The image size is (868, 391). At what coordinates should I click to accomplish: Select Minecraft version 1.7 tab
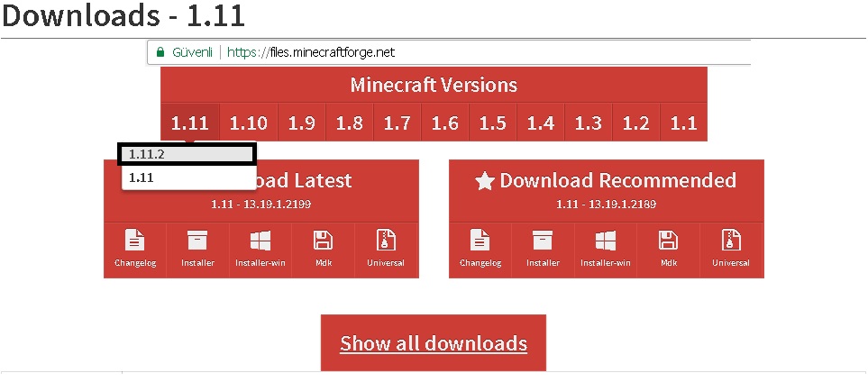pos(397,123)
